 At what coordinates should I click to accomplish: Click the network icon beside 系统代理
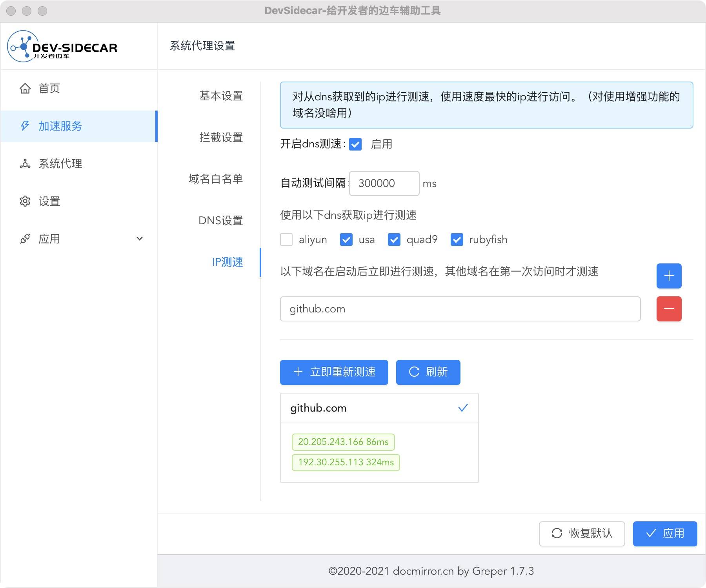pos(25,163)
